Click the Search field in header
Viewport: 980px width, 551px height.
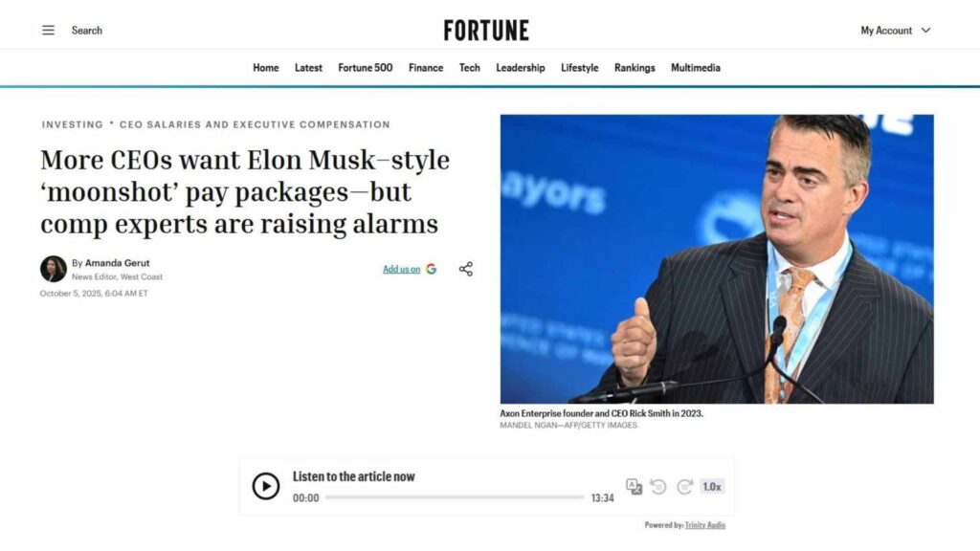coord(87,30)
